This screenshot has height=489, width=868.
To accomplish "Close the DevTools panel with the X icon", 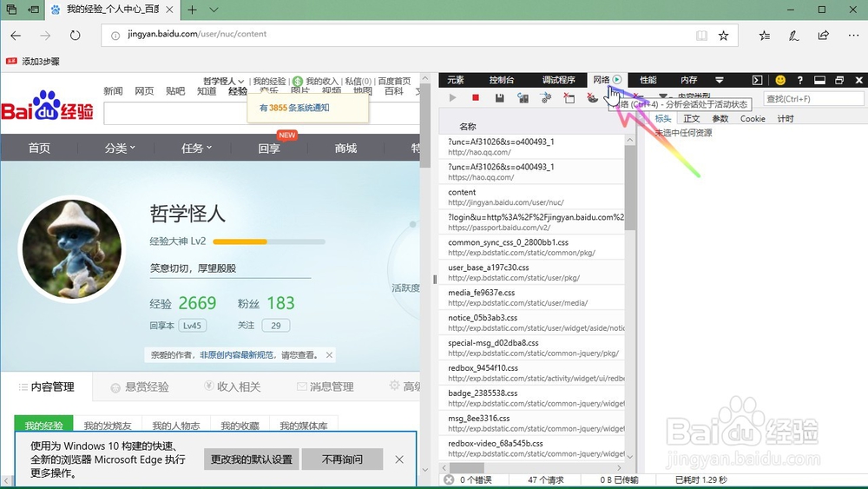I will (859, 80).
